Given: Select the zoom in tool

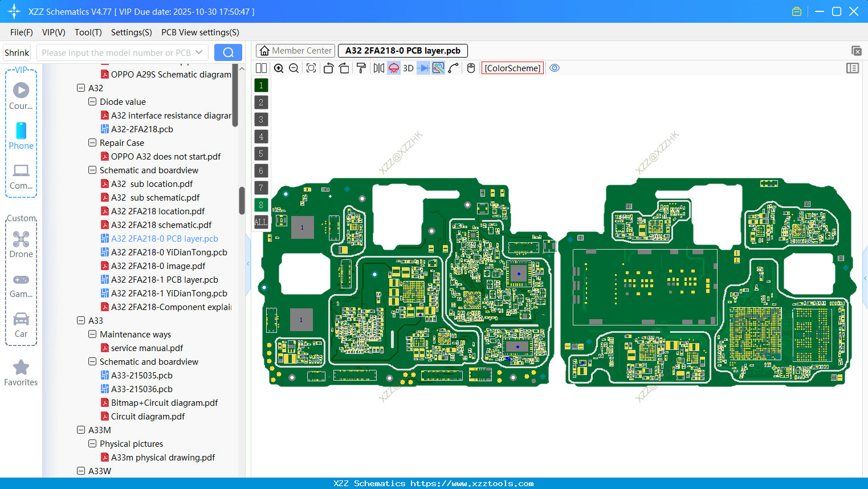Looking at the screenshot, I should pyautogui.click(x=279, y=68).
